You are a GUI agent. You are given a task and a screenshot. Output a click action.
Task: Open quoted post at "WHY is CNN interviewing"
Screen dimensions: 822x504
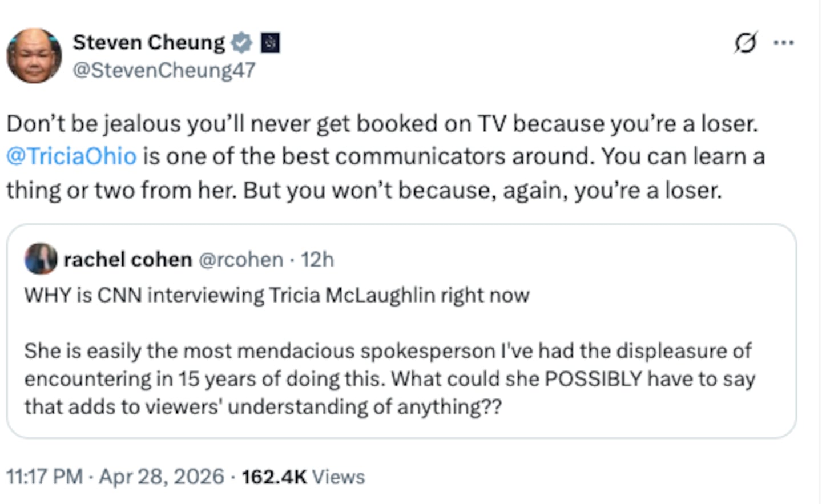(x=277, y=295)
